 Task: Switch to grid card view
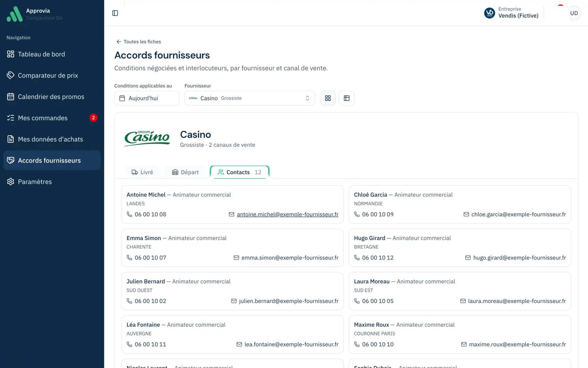pos(328,98)
